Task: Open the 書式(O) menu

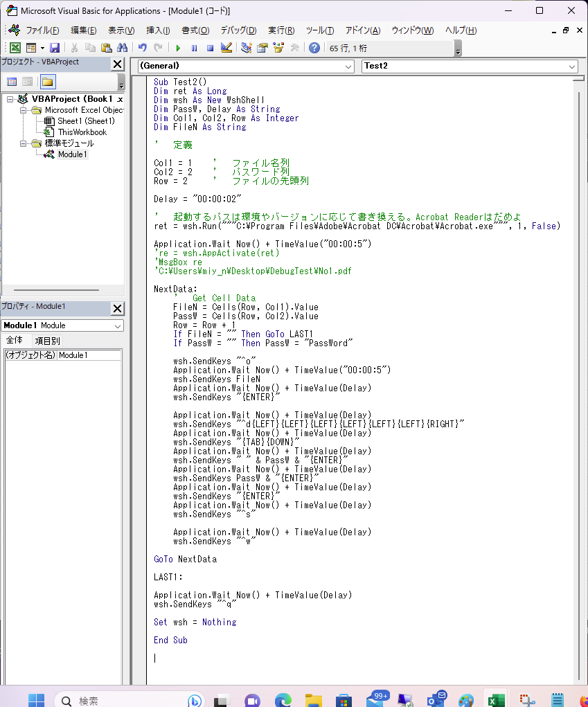Action: [x=195, y=30]
